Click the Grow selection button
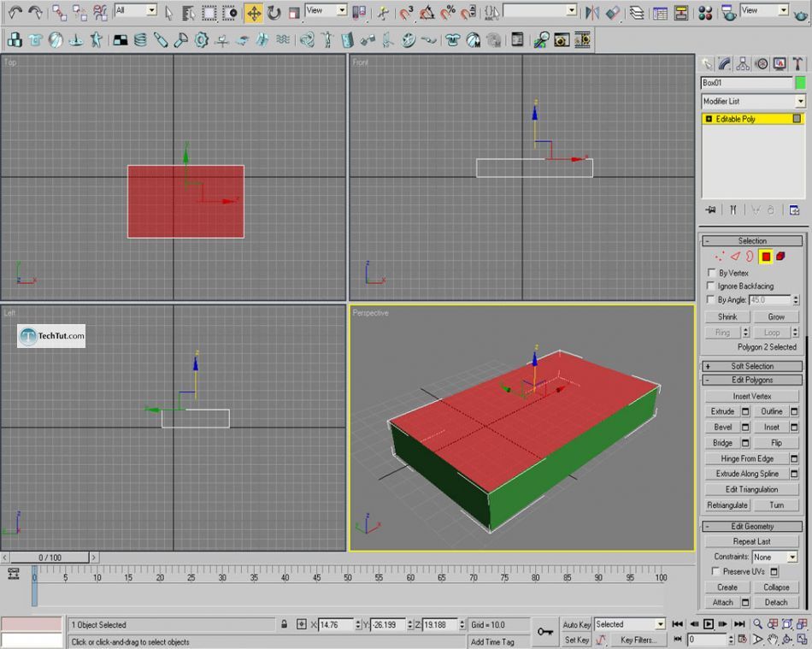 776,316
